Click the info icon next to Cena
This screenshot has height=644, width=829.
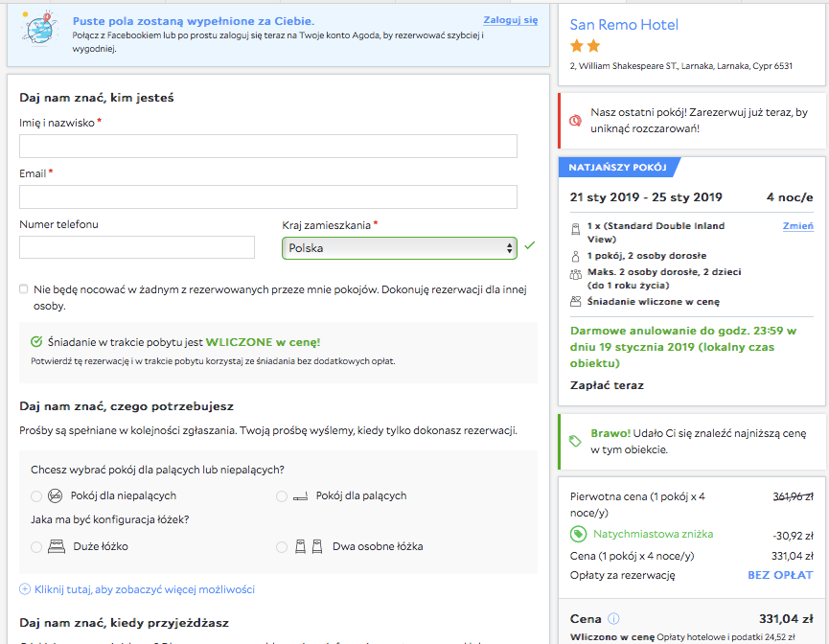(x=613, y=619)
